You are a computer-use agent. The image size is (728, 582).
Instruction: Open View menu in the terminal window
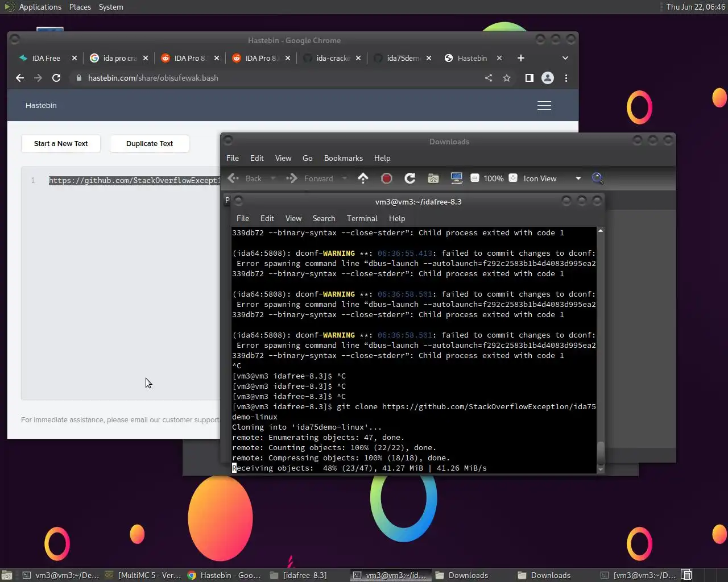(293, 218)
